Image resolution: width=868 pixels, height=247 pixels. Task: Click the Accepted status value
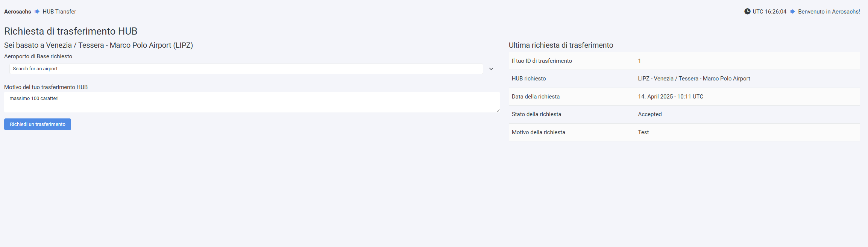[x=649, y=114]
